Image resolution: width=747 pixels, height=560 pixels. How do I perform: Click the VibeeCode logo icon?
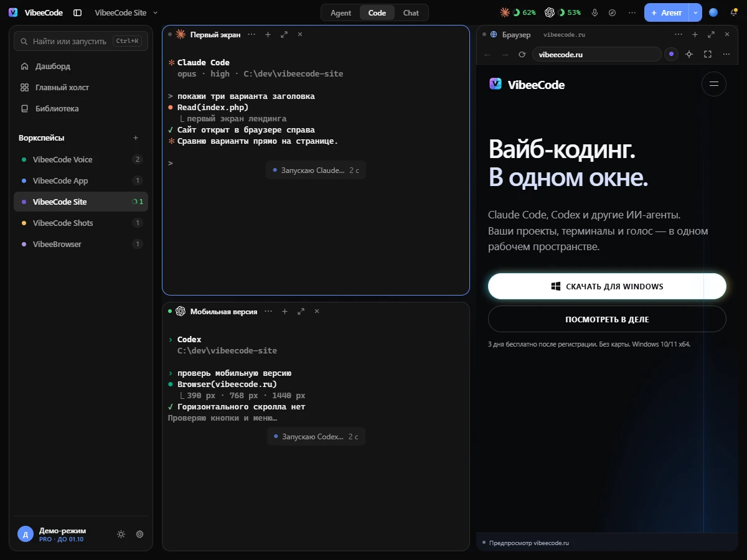(13, 12)
